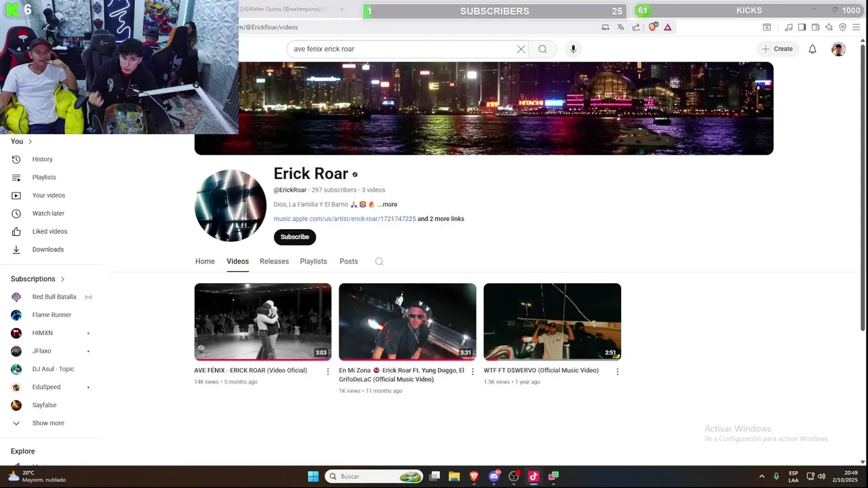Open options for En Mi Zona video
868x488 pixels.
473,371
